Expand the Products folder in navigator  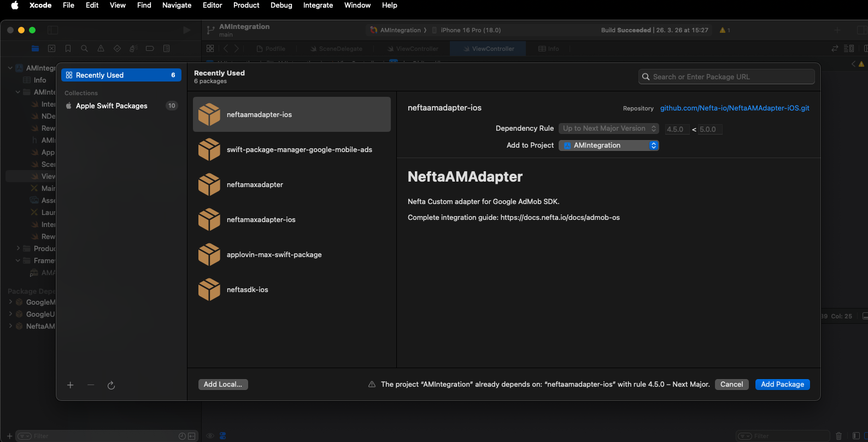tap(18, 248)
